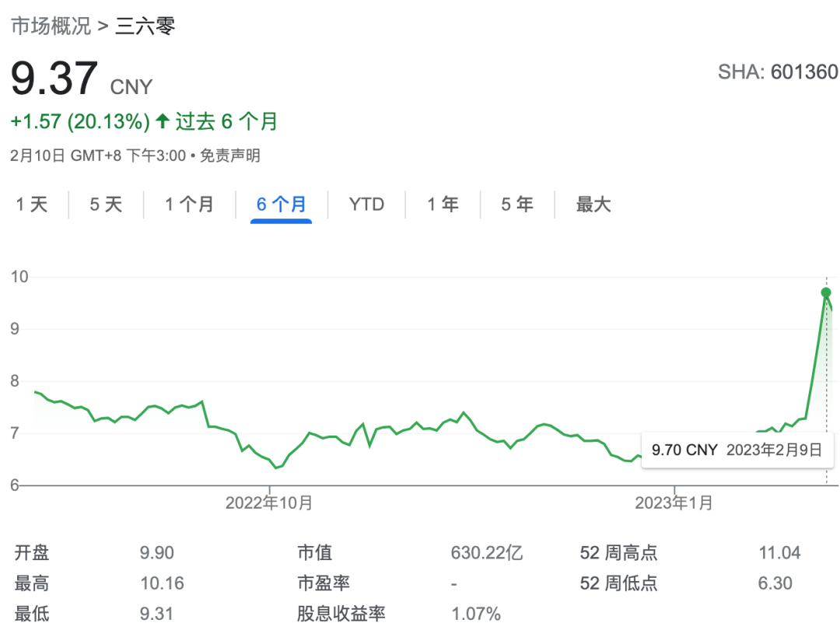840x637 pixels.
Task: Switch to the 5天 chart view
Action: 106,204
